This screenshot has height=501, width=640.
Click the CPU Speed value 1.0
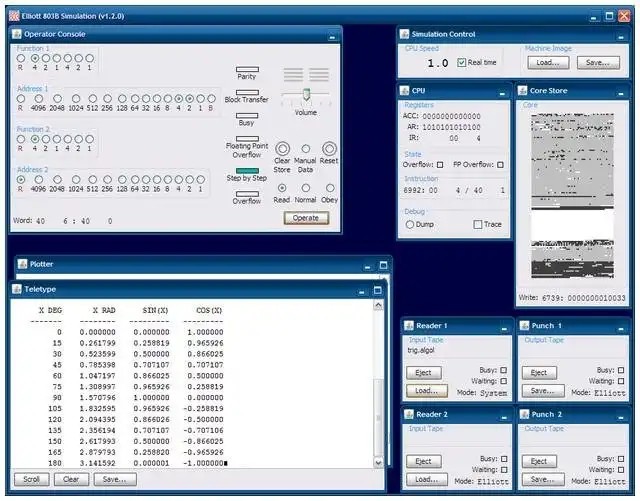coord(438,63)
